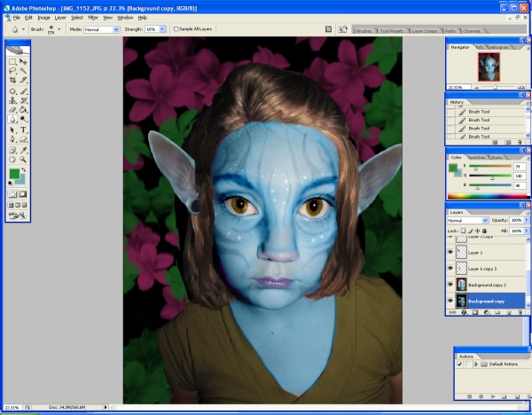532x415 pixels.
Task: Click the Channels tab in palette well
Action: [x=472, y=31]
